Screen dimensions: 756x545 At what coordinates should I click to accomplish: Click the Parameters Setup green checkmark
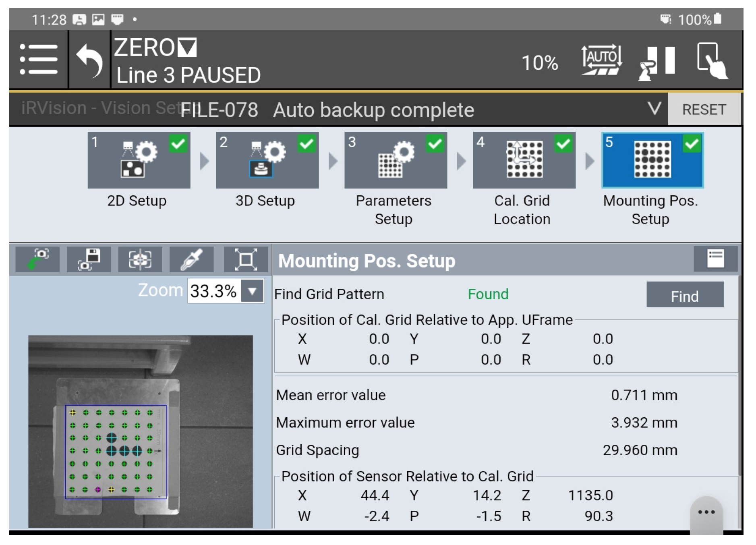point(435,144)
